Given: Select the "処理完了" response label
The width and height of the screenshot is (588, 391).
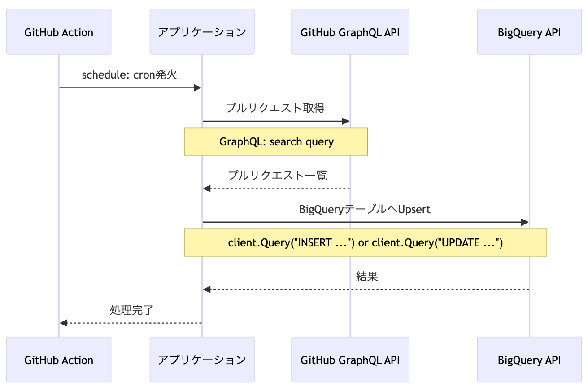Looking at the screenshot, I should click(132, 310).
